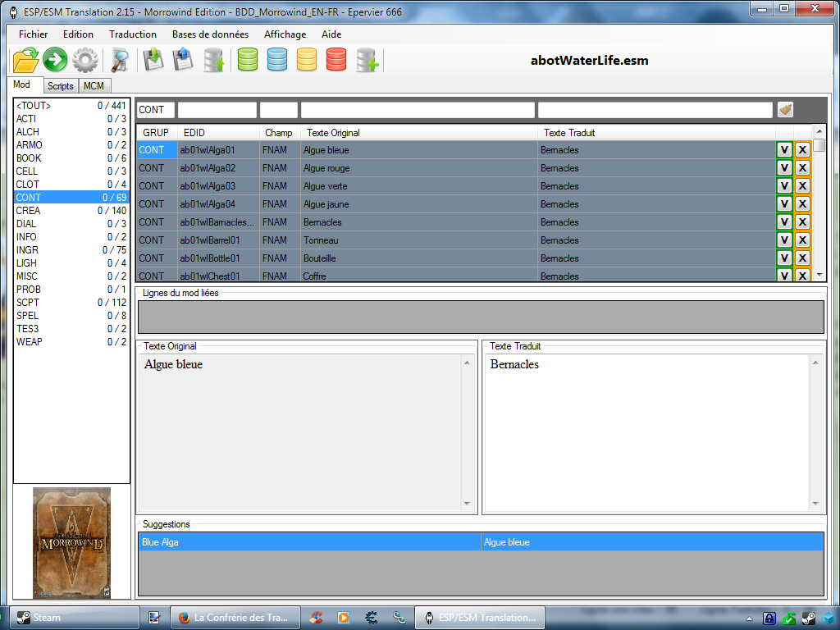
Task: Select the SCPT group
Action: pos(71,303)
